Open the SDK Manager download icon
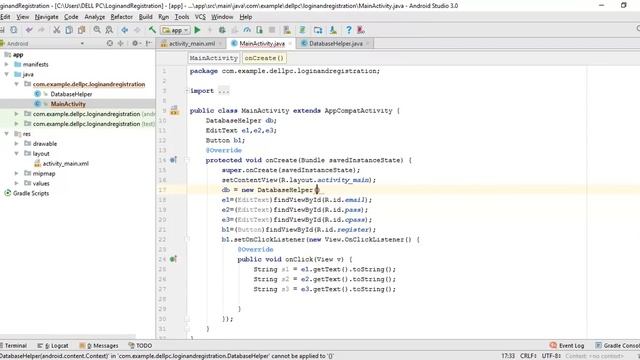 click(333, 30)
